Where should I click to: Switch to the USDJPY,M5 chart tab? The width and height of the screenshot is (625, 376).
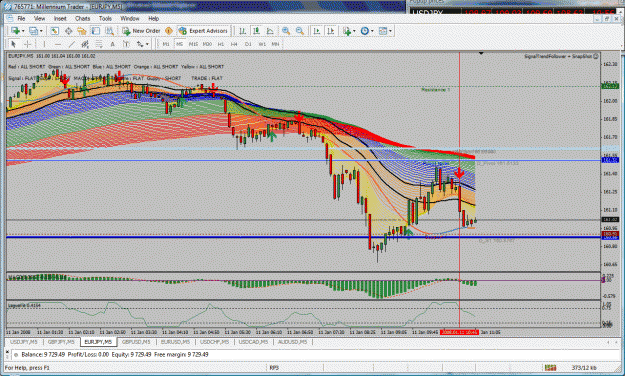tap(24, 342)
